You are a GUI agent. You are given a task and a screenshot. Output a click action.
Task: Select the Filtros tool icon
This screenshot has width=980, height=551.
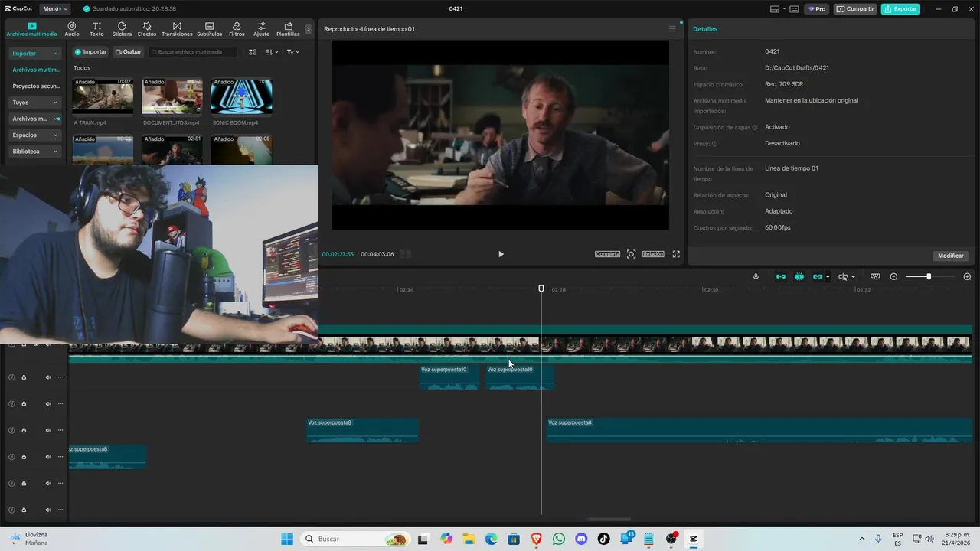pyautogui.click(x=237, y=29)
